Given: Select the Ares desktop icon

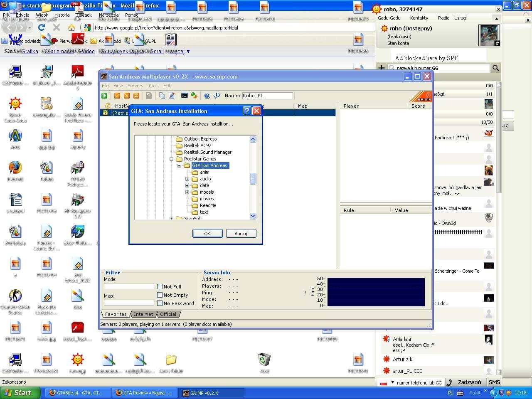Looking at the screenshot, I should point(15,139).
